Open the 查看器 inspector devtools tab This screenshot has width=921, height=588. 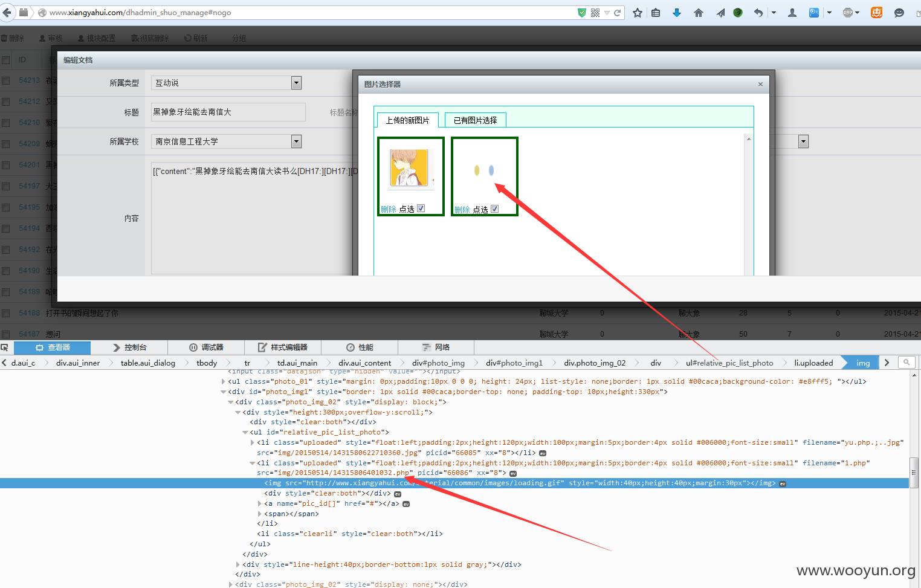tap(53, 347)
